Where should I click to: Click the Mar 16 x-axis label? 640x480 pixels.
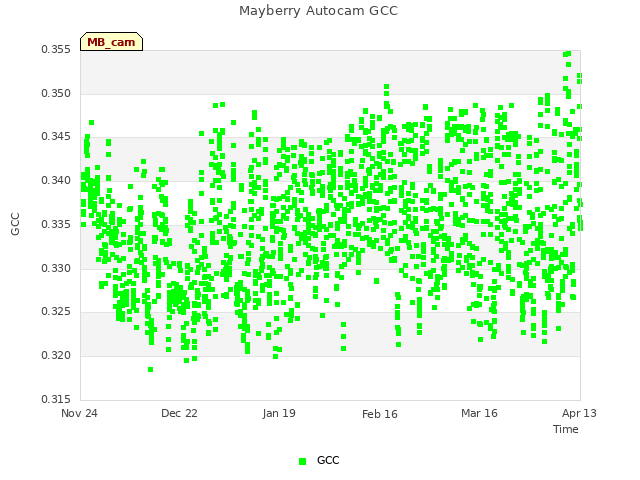coord(480,413)
